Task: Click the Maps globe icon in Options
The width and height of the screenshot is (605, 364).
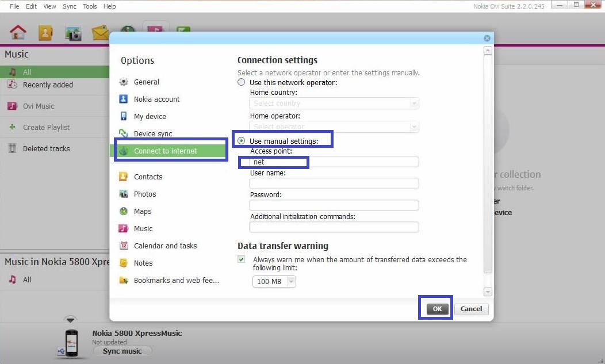Action: click(124, 211)
